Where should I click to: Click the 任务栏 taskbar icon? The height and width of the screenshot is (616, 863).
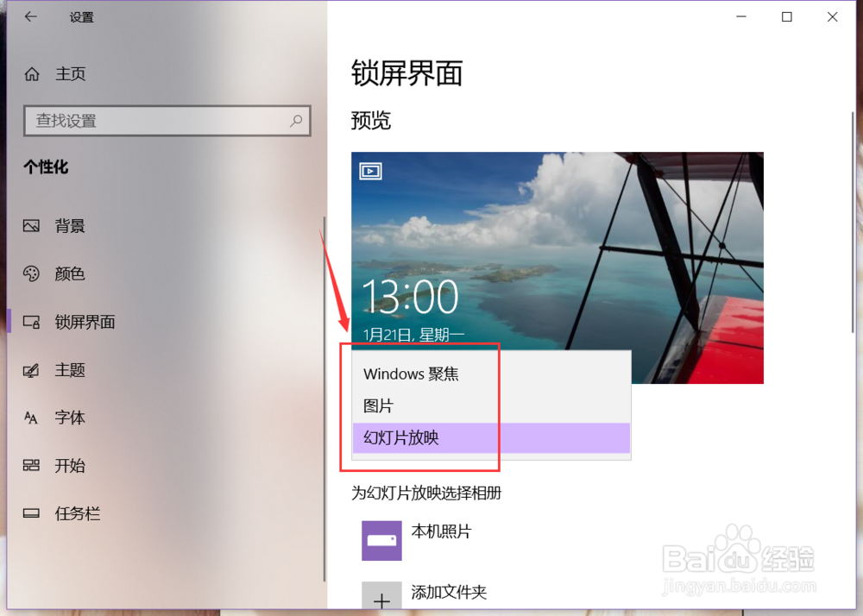[31, 513]
